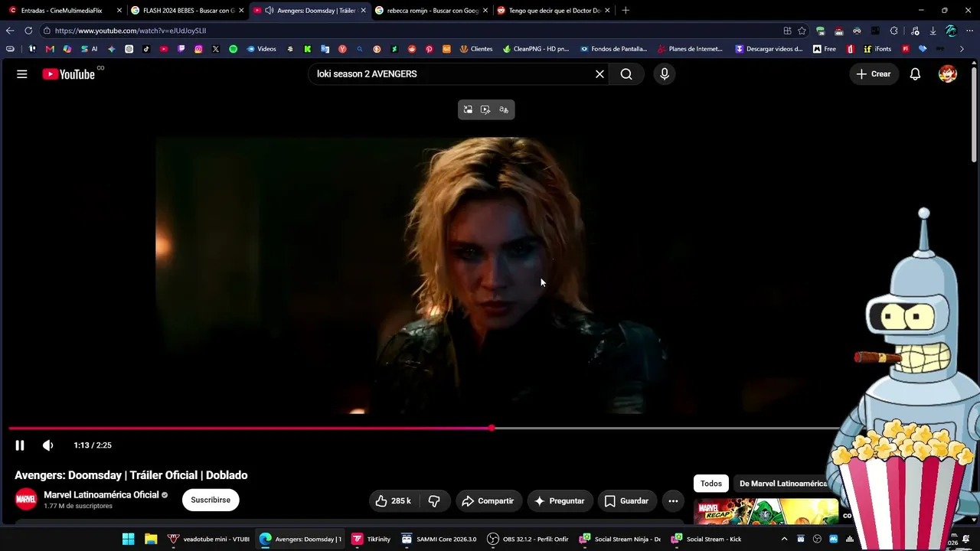Screen dimensions: 980x551
Task: Open the Instagram bookmark
Action: 198,49
